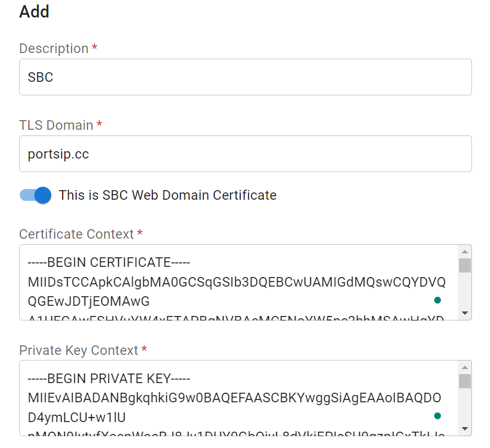The height and width of the screenshot is (448, 490).
Task: Click the Certificate Context scrollbar down arrow
Action: click(465, 313)
